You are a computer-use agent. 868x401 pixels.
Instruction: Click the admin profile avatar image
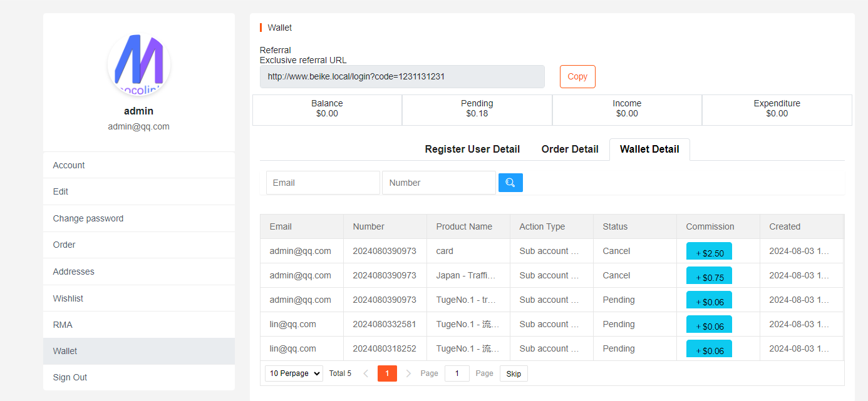(139, 65)
